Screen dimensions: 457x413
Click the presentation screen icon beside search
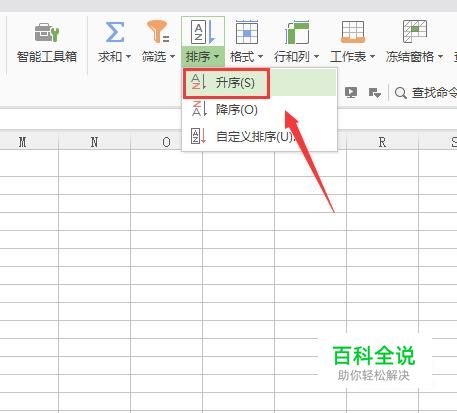coord(351,92)
